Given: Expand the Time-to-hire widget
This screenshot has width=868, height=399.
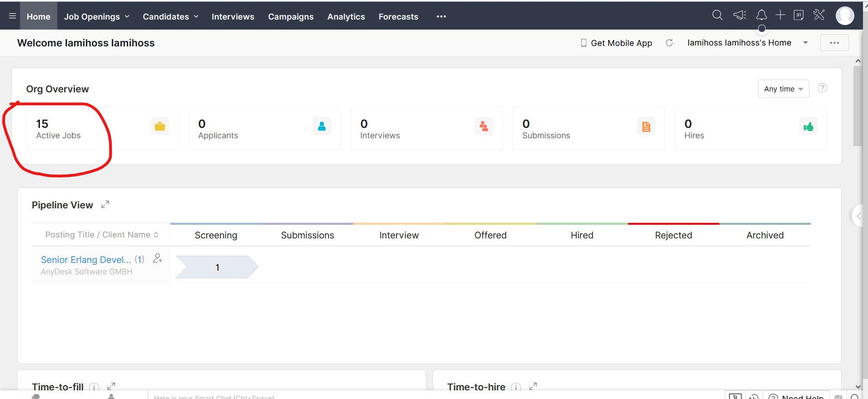Looking at the screenshot, I should click(533, 386).
